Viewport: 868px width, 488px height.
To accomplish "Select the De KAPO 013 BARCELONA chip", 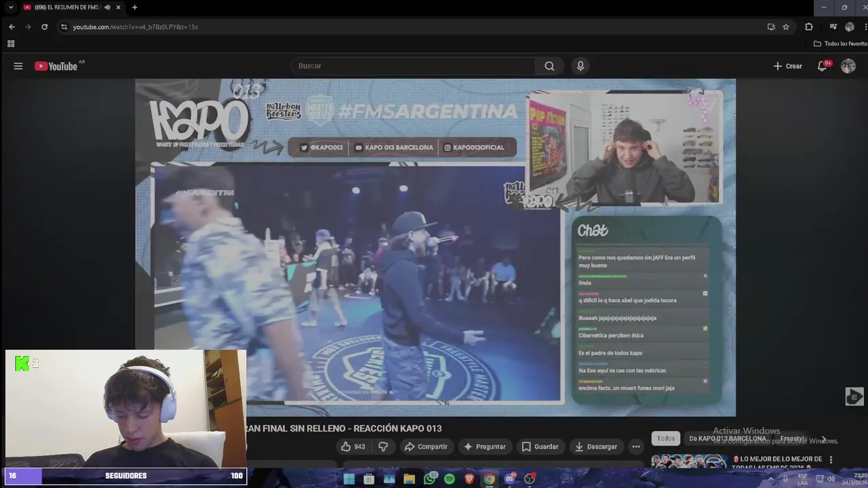I will click(x=727, y=439).
